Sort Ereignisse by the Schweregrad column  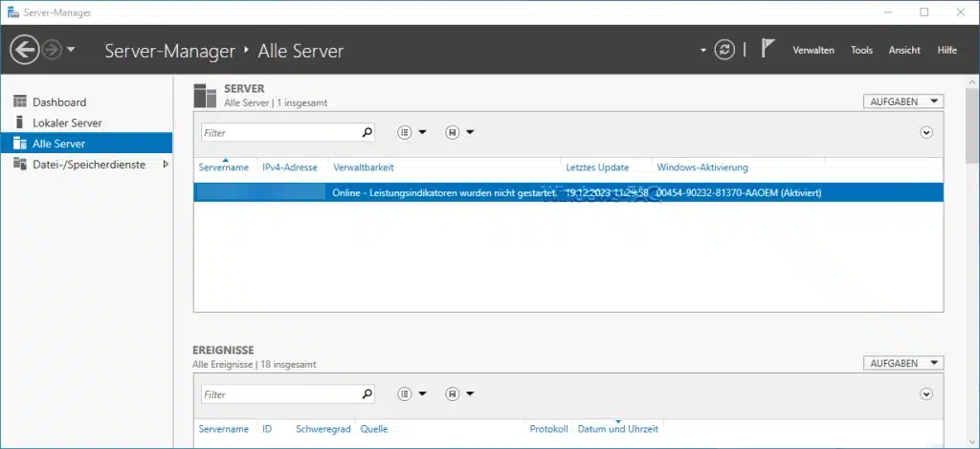(323, 429)
